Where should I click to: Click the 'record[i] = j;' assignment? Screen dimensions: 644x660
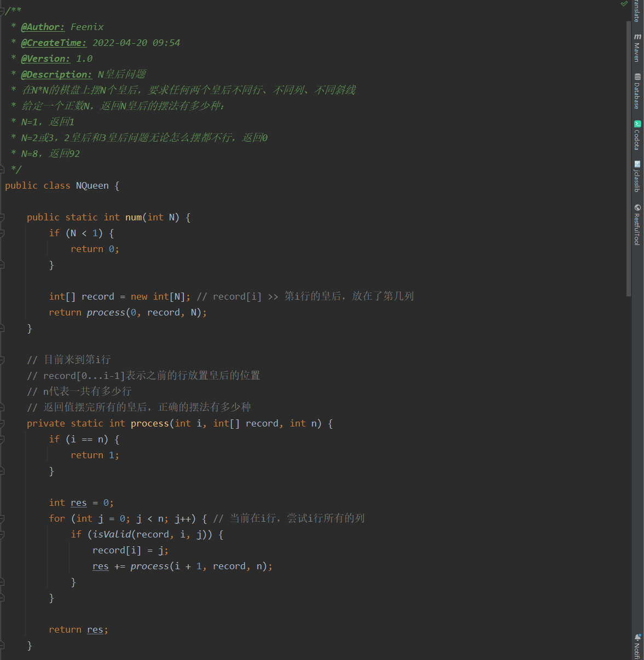(130, 550)
